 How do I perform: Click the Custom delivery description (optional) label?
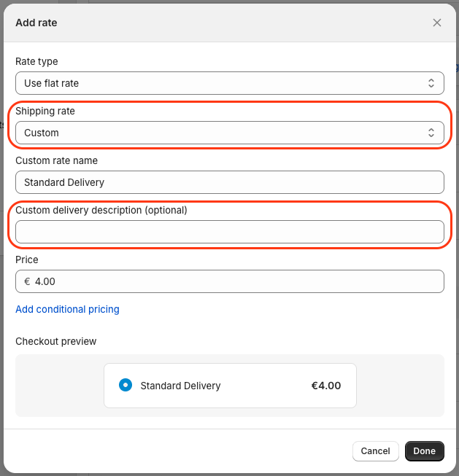pos(101,210)
